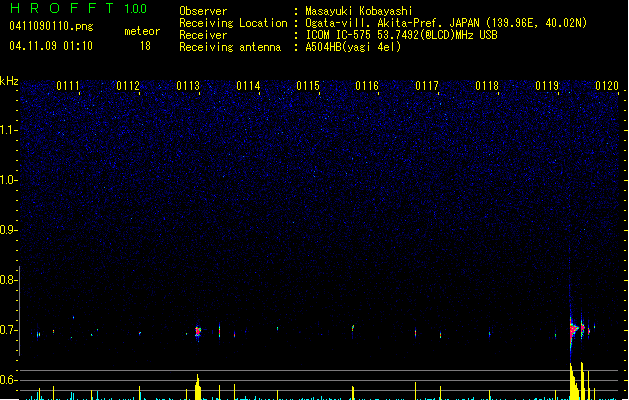Select the file name 0411090110.png
This screenshot has height=400, width=629.
click(x=51, y=26)
